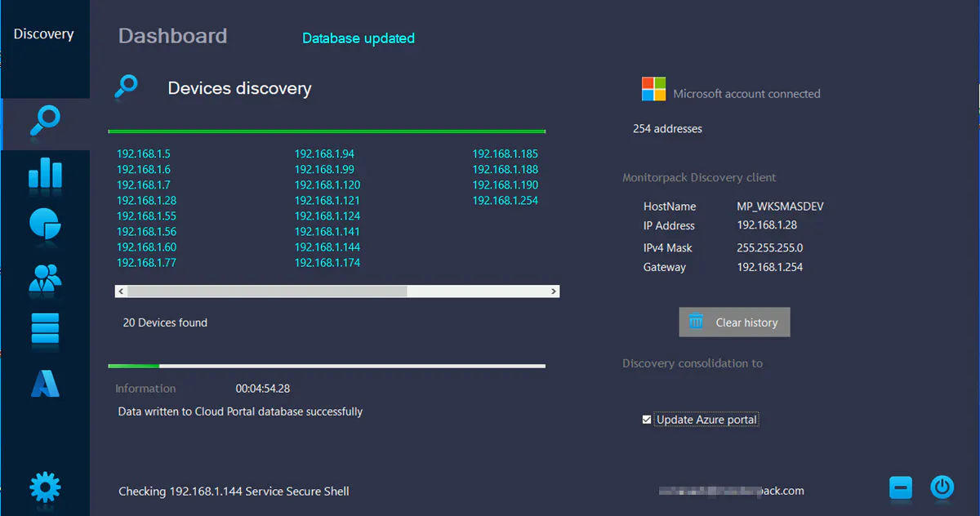Click the lower discovery progress bar

click(x=327, y=366)
